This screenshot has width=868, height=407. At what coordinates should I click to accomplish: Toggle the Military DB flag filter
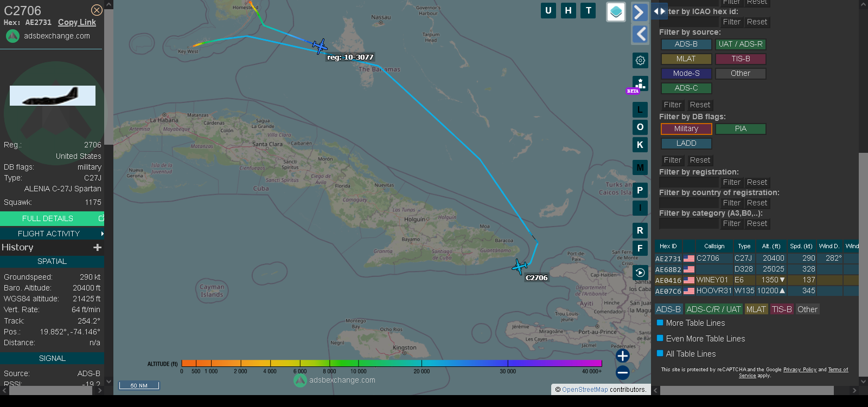686,129
